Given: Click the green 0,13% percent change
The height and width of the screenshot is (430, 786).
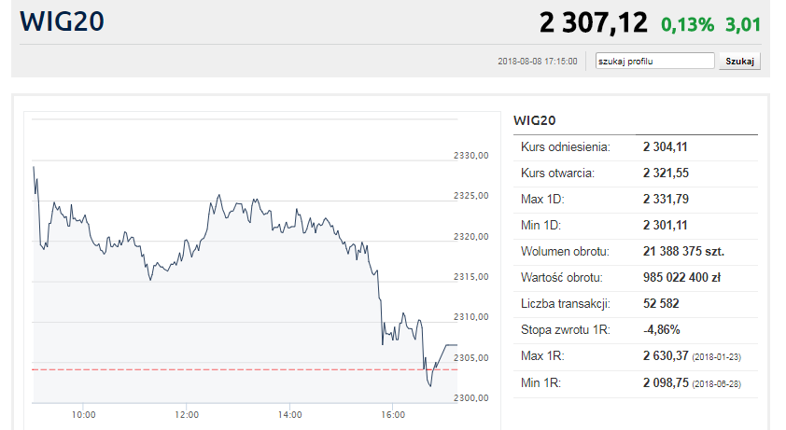Looking at the screenshot, I should click(686, 23).
